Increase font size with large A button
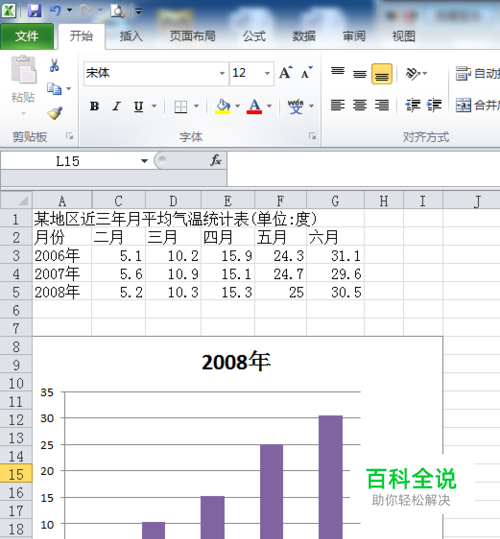The height and width of the screenshot is (539, 500). pos(285,73)
